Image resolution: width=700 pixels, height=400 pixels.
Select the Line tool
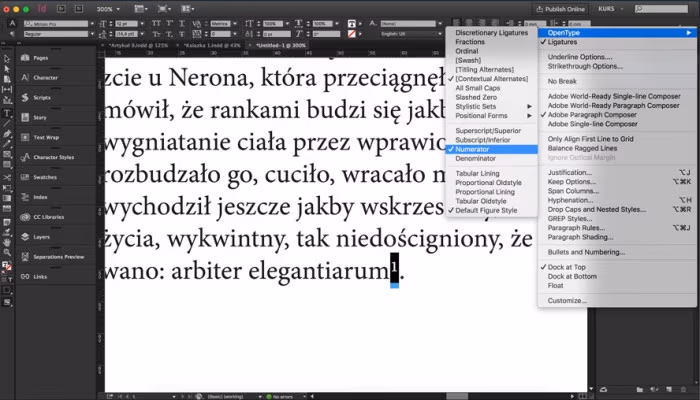7,123
